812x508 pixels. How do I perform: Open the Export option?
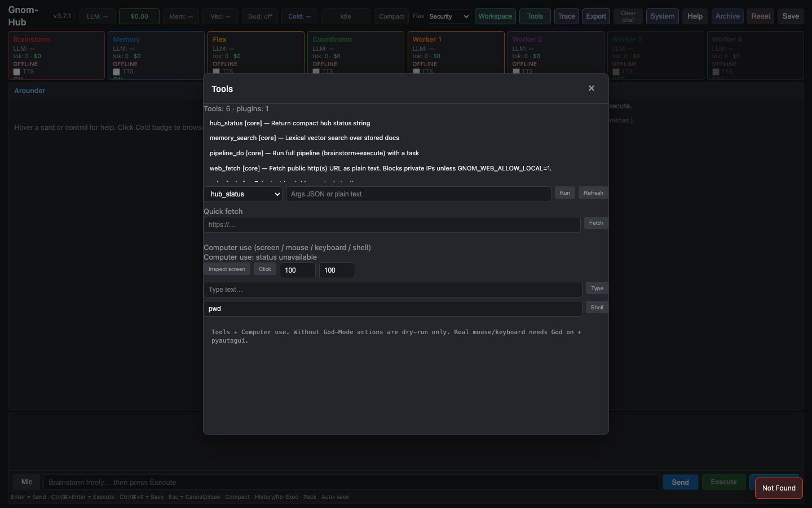(x=596, y=16)
